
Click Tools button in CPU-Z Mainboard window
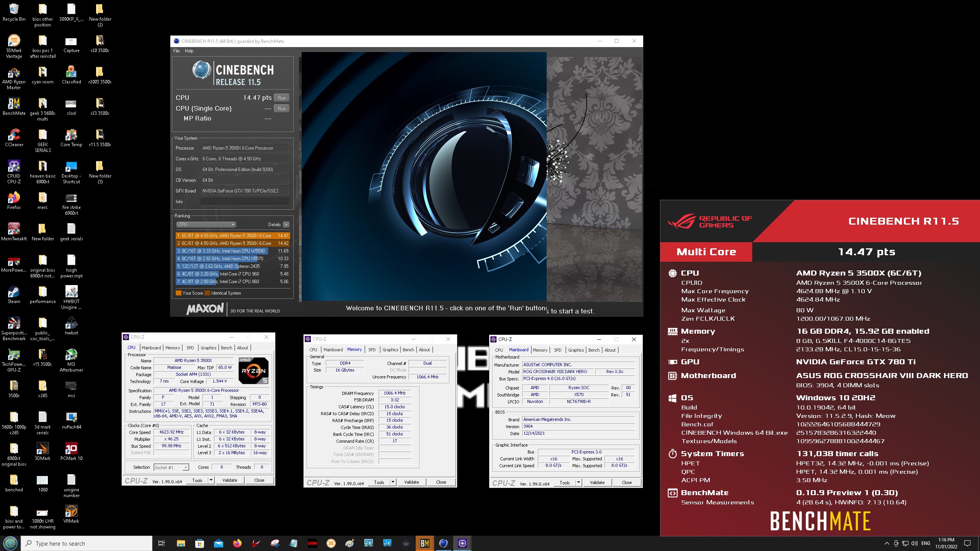pos(565,483)
